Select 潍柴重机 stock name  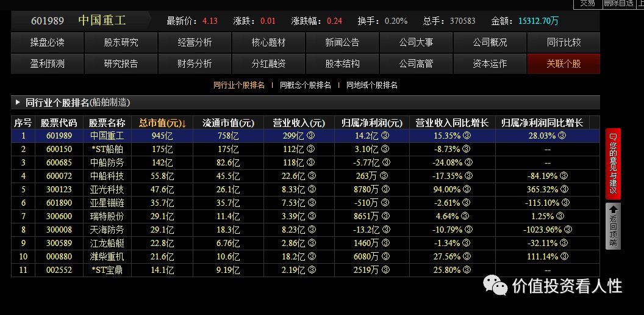click(x=107, y=256)
